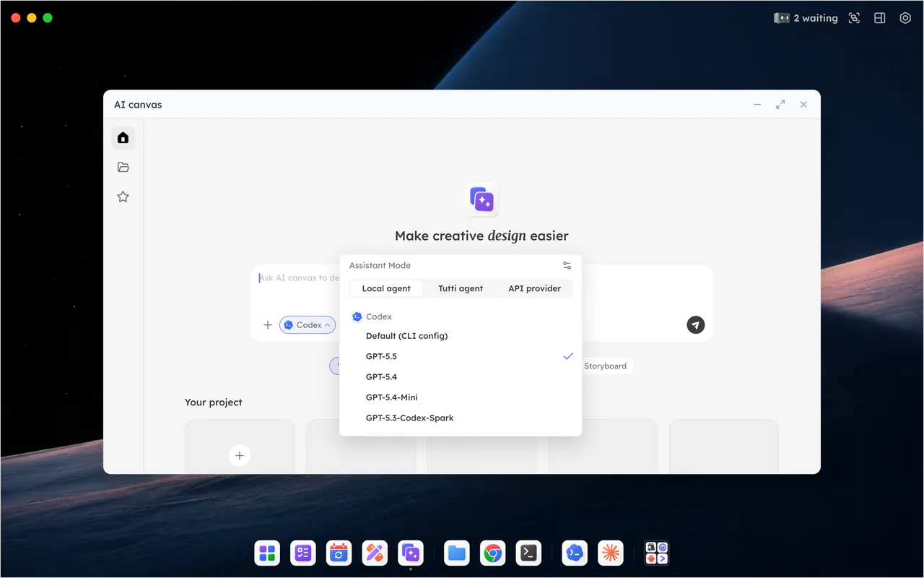Click the 'Ask AI canvas' prompt input field
924x578 pixels.
(x=299, y=278)
